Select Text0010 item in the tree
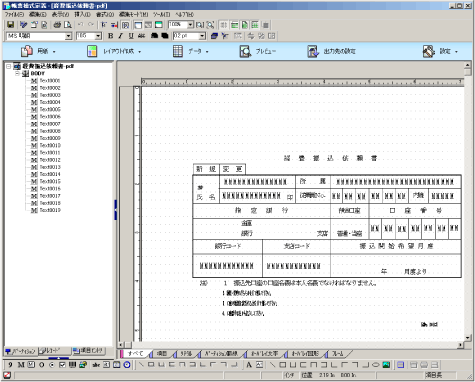 [x=50, y=145]
